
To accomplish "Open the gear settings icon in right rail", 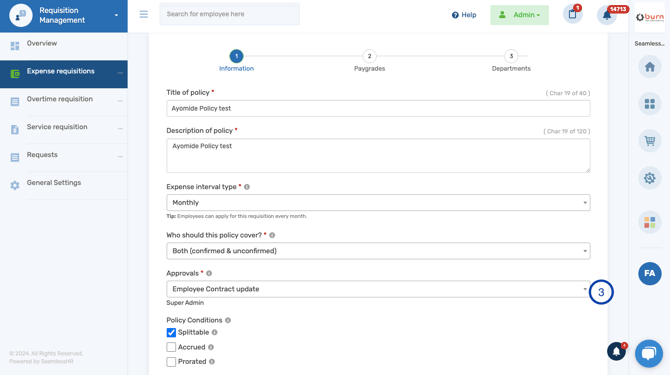I will pos(649,178).
